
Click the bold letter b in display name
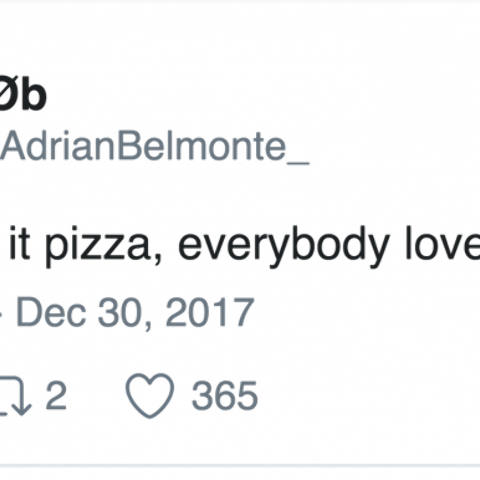33,95
